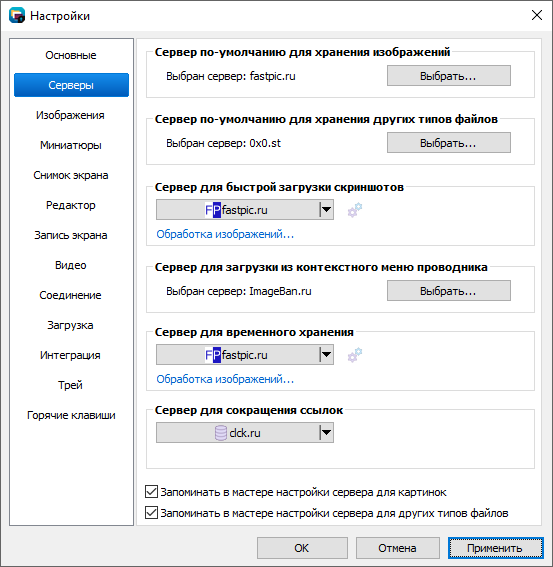Viewport: 553px width, 567px height.
Task: Expand quick screenshot upload server dropdown
Action: click(x=245, y=210)
